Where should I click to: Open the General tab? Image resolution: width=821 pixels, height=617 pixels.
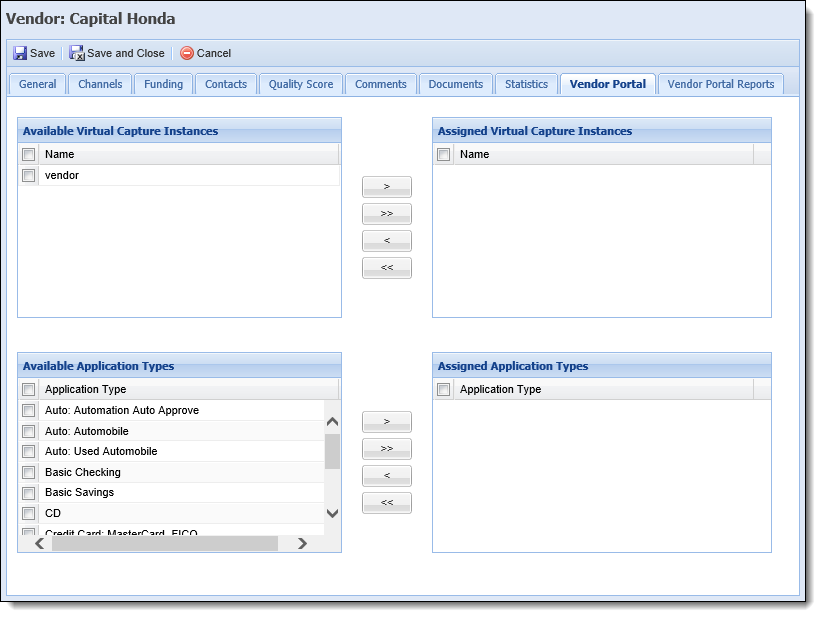(x=37, y=84)
